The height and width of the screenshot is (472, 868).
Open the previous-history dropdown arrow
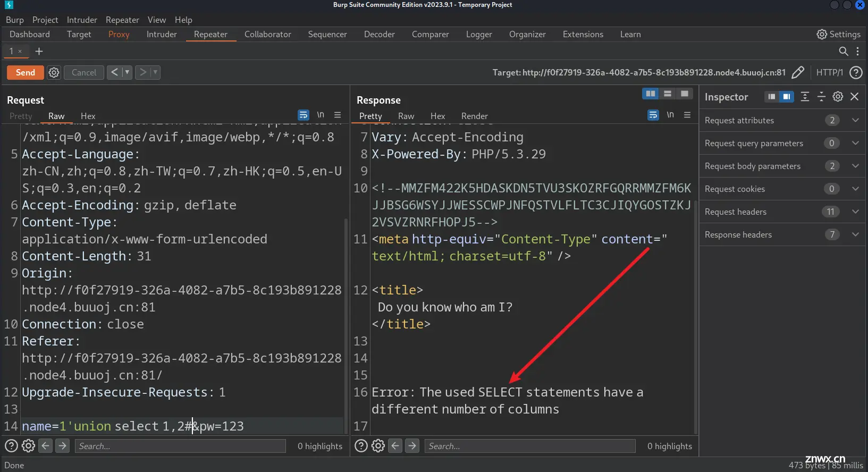[x=127, y=72]
